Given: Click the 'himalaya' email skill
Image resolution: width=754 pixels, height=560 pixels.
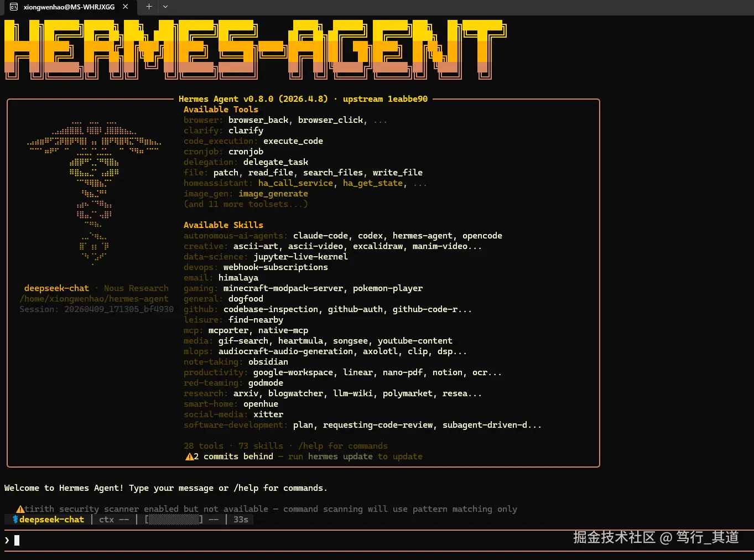Looking at the screenshot, I should pos(238,278).
